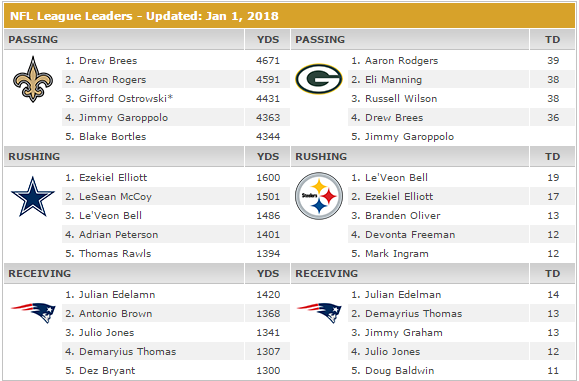
Task: Select Gifford Ostrowski* player name
Action: point(126,99)
